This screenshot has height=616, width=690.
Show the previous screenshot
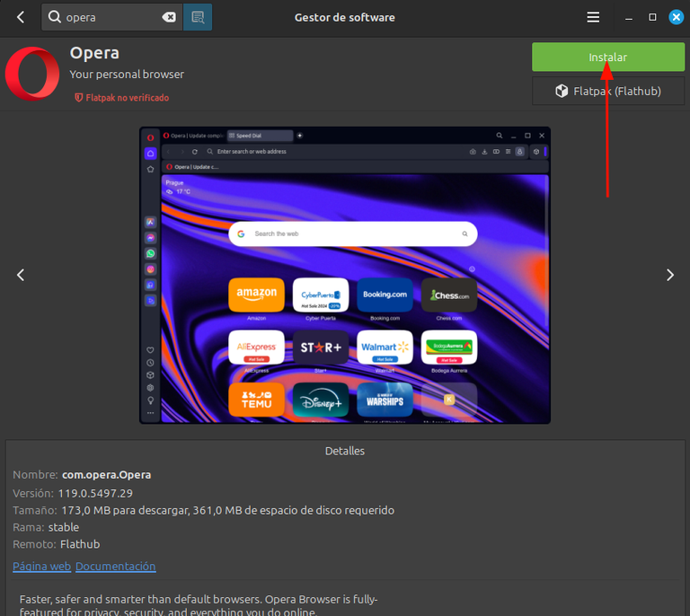[x=21, y=276]
